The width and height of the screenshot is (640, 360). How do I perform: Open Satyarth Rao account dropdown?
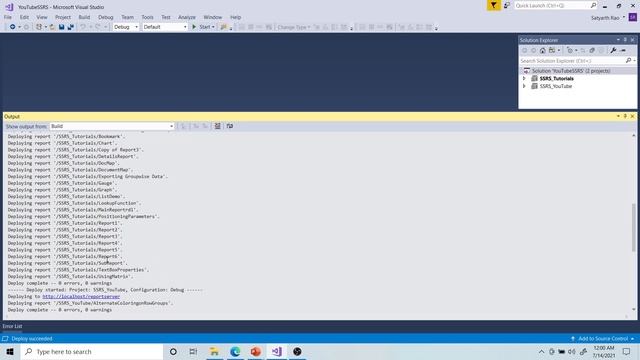[x=624, y=18]
